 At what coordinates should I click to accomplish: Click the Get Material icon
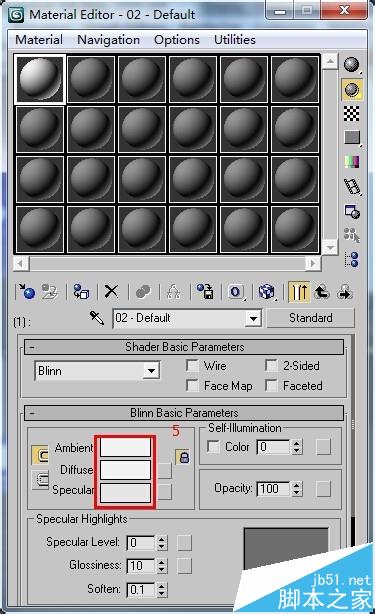[x=27, y=292]
